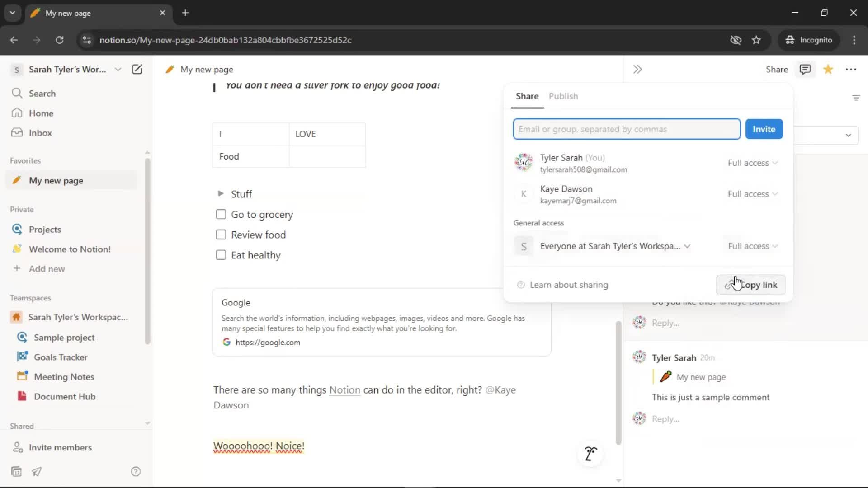Open Search in the sidebar
The image size is (868, 488).
(42, 93)
